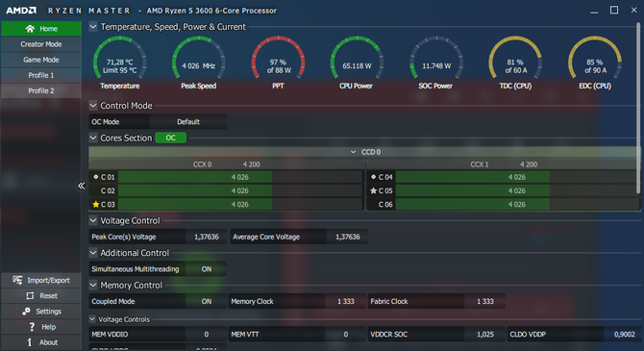Click the CLDO VDDP value 0,9002
Screen dimensions: 644x351
pyautogui.click(x=624, y=334)
